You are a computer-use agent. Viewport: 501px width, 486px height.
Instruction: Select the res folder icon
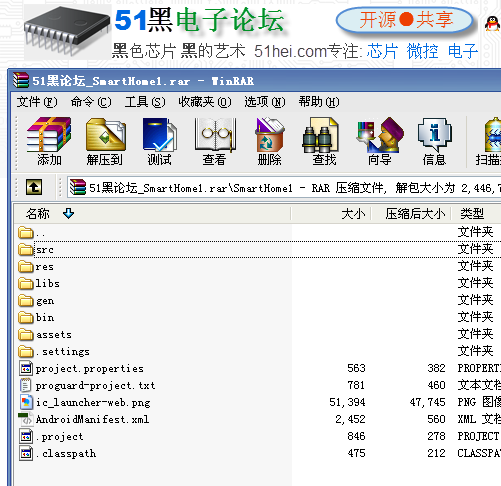click(26, 266)
